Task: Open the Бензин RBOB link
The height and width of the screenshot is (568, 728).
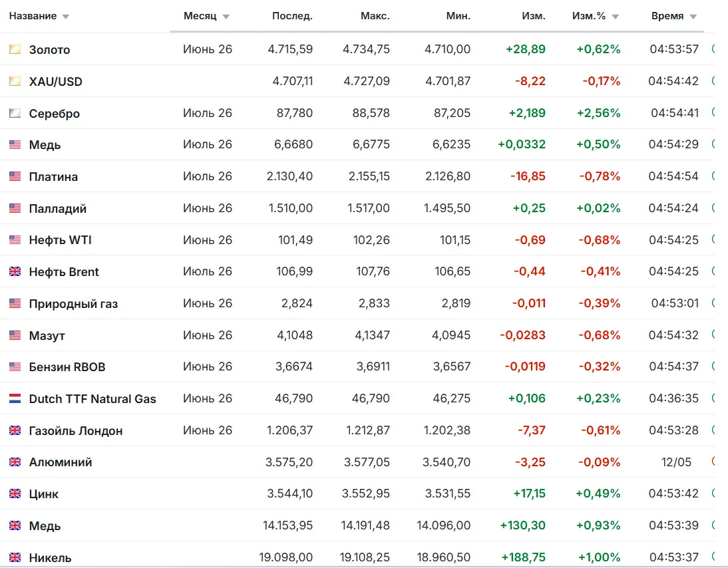Action: click(x=67, y=367)
